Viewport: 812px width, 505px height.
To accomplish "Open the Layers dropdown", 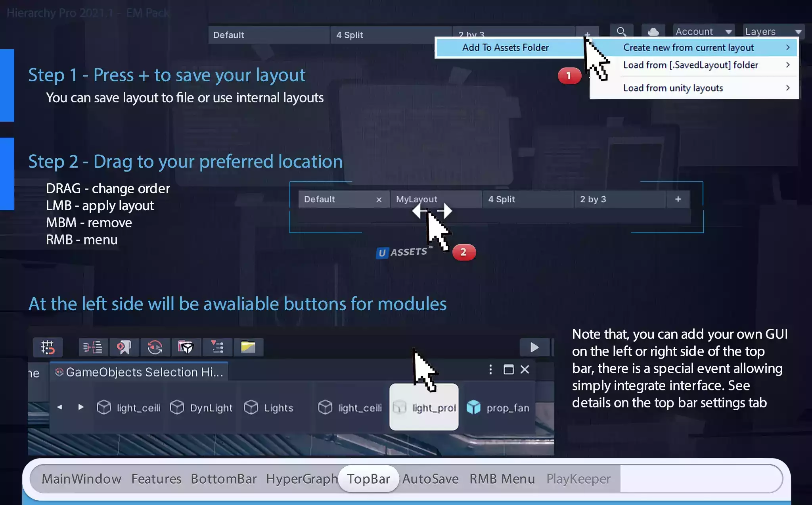I will 773,31.
